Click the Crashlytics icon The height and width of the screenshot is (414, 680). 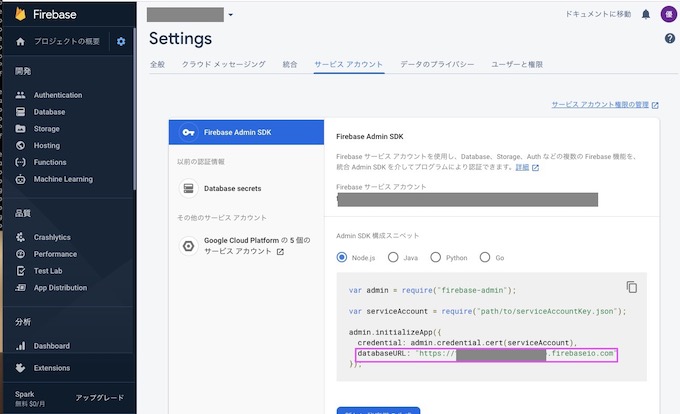(x=20, y=237)
